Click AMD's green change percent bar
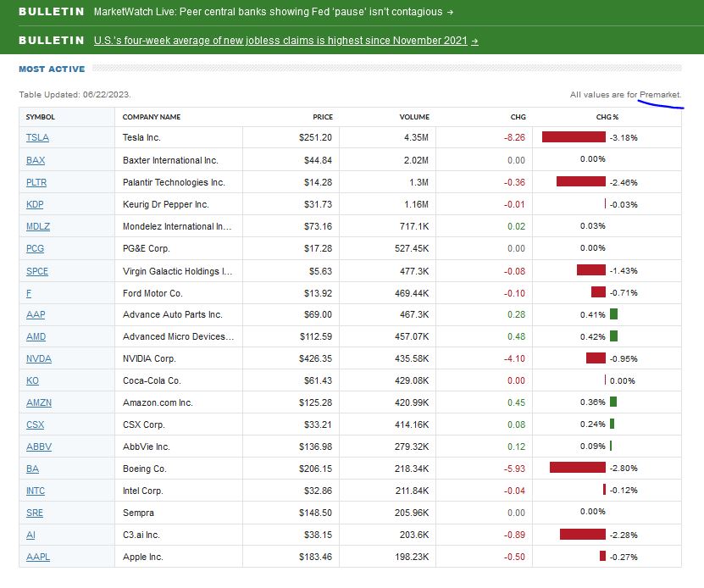This screenshot has width=704, height=588. [x=613, y=336]
